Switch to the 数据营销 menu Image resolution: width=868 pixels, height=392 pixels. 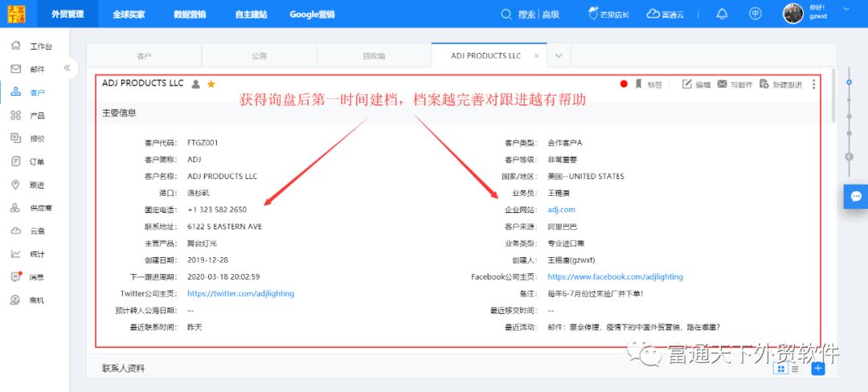pos(190,15)
